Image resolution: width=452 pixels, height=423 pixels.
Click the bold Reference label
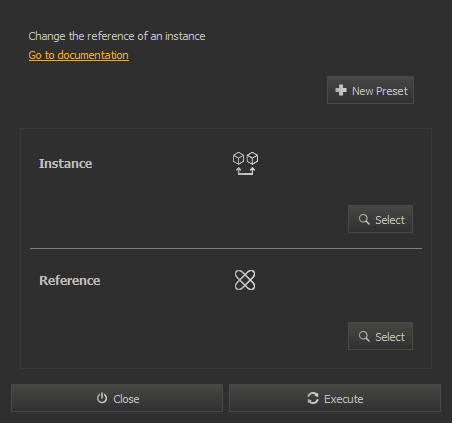tap(70, 281)
